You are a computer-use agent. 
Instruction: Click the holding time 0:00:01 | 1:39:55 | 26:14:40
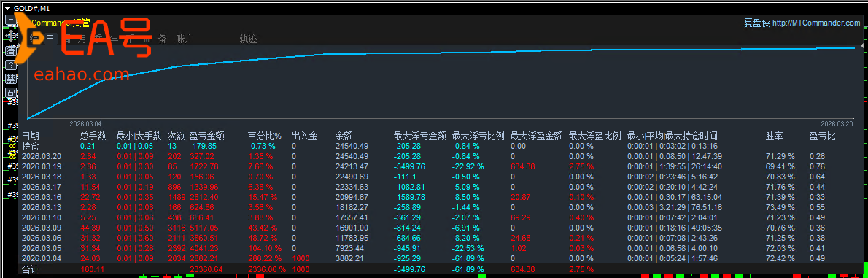click(674, 166)
